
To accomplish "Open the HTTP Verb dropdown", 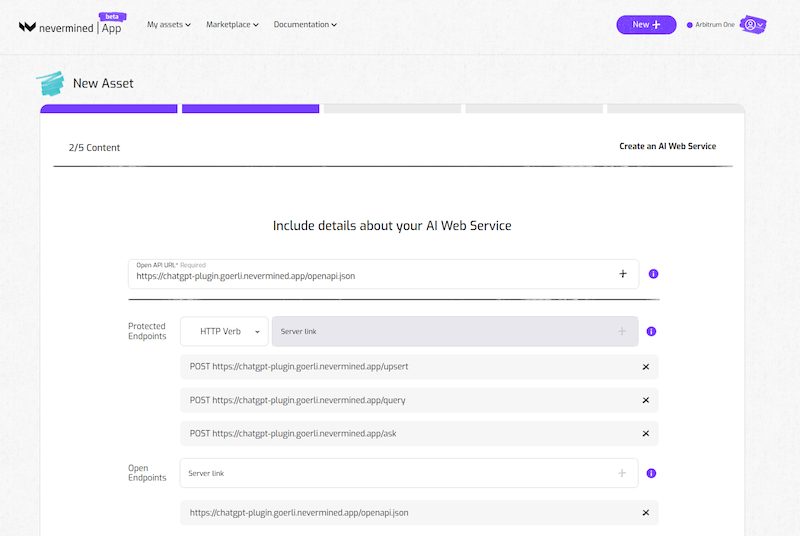I will [224, 331].
